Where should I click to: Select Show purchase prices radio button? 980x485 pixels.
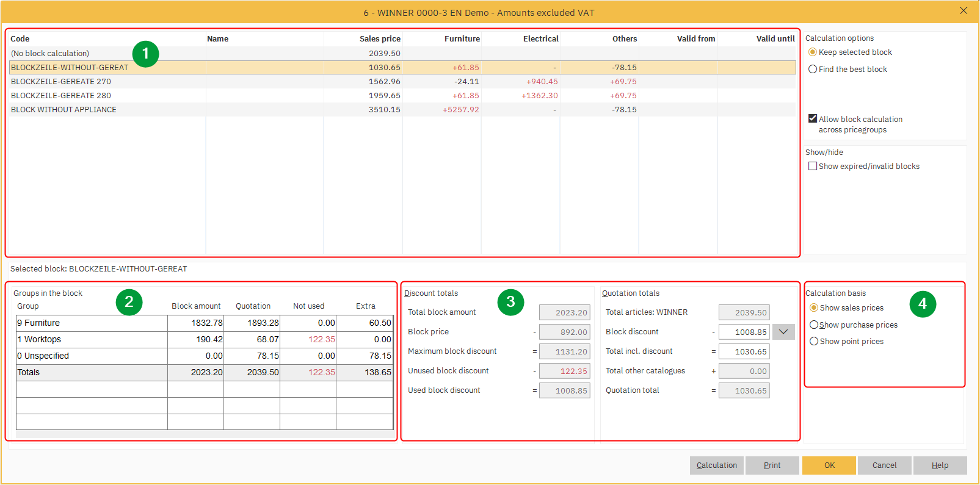click(x=814, y=325)
